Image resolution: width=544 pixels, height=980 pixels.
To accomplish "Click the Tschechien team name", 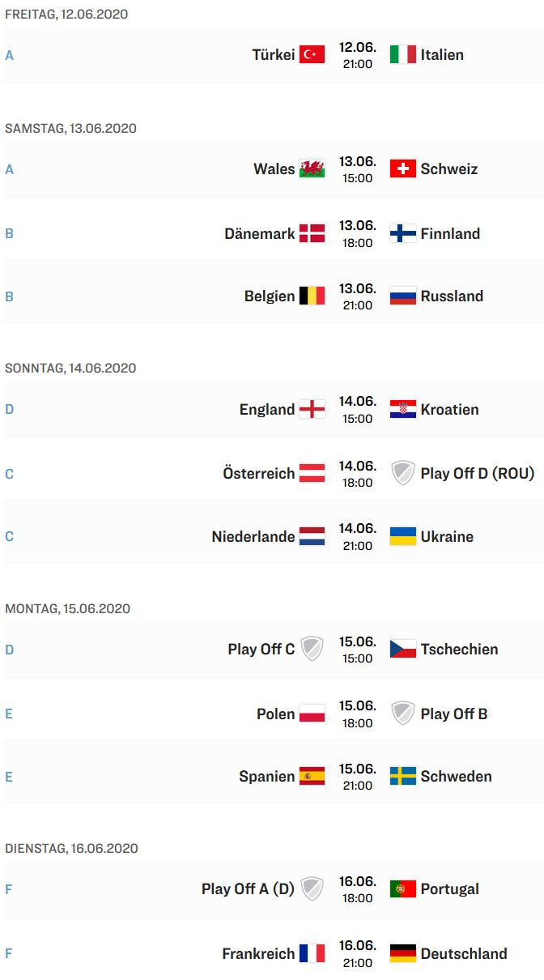I will click(x=460, y=650).
